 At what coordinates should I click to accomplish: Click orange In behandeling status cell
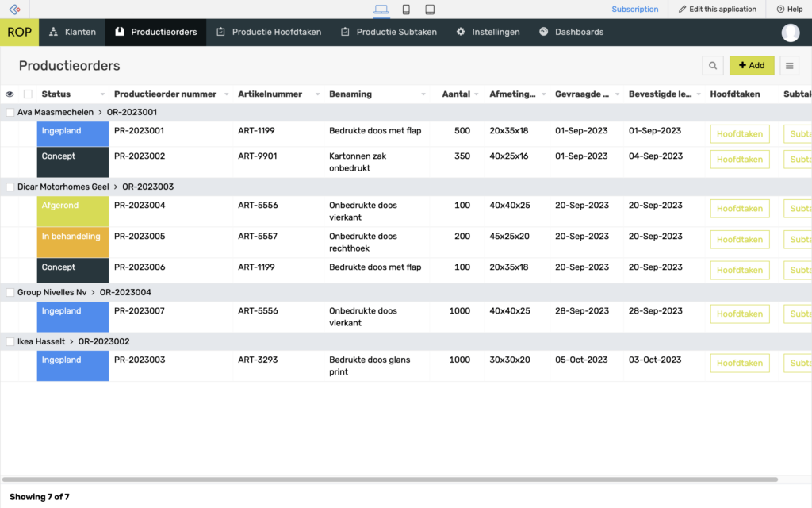click(73, 242)
